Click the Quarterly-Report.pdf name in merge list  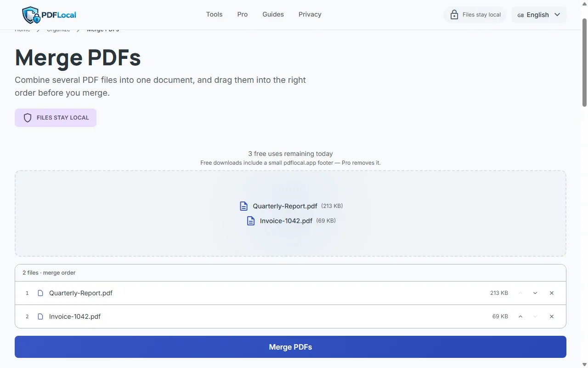click(x=81, y=293)
